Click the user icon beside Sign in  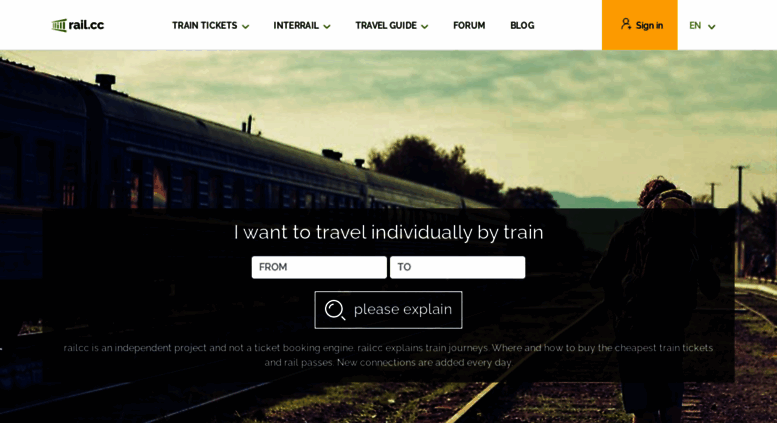click(x=626, y=24)
